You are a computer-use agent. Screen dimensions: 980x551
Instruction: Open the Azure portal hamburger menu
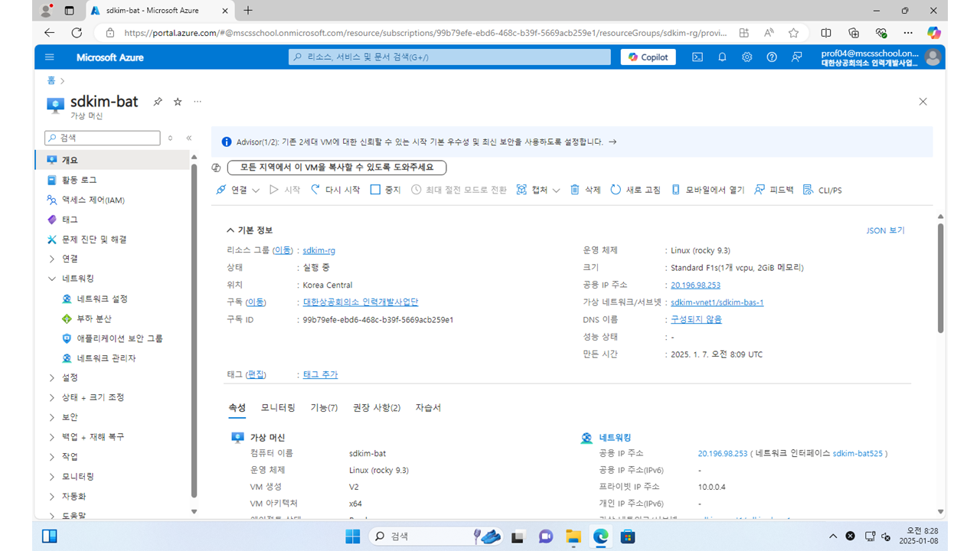(50, 57)
